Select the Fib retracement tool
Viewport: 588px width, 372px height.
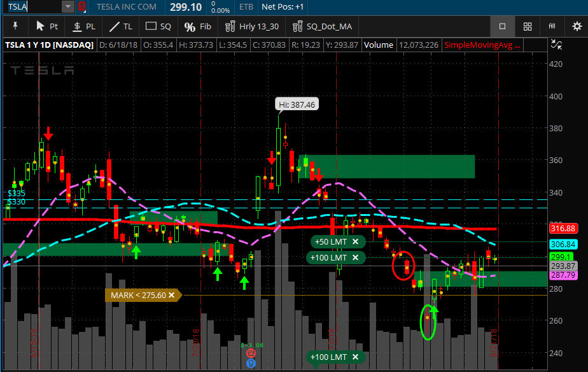[x=198, y=26]
